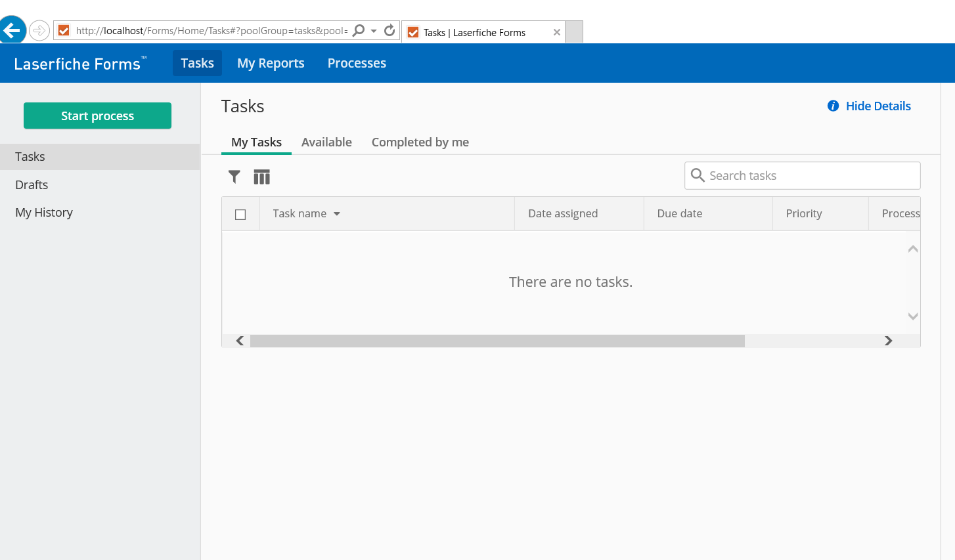Open My Reports in top navigation
955x560 pixels.
[x=271, y=63]
